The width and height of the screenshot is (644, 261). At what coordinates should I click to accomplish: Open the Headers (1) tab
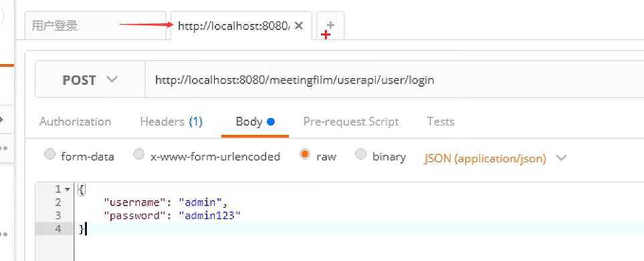(171, 121)
